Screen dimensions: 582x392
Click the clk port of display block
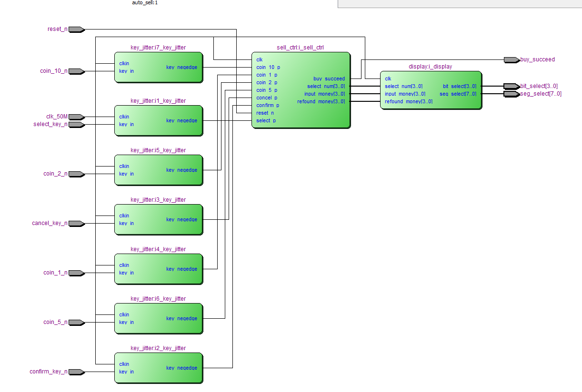point(388,79)
